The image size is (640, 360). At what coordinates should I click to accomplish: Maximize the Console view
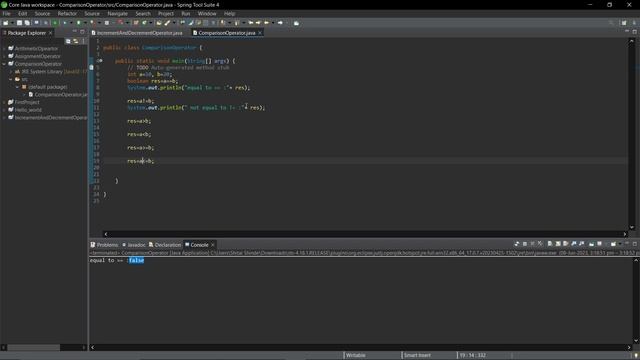click(635, 244)
